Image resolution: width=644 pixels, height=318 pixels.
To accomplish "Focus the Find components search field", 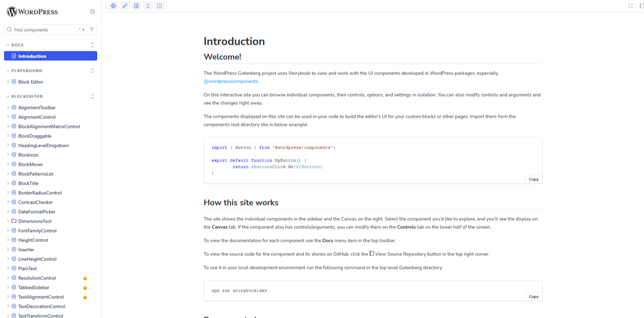I will (x=50, y=29).
